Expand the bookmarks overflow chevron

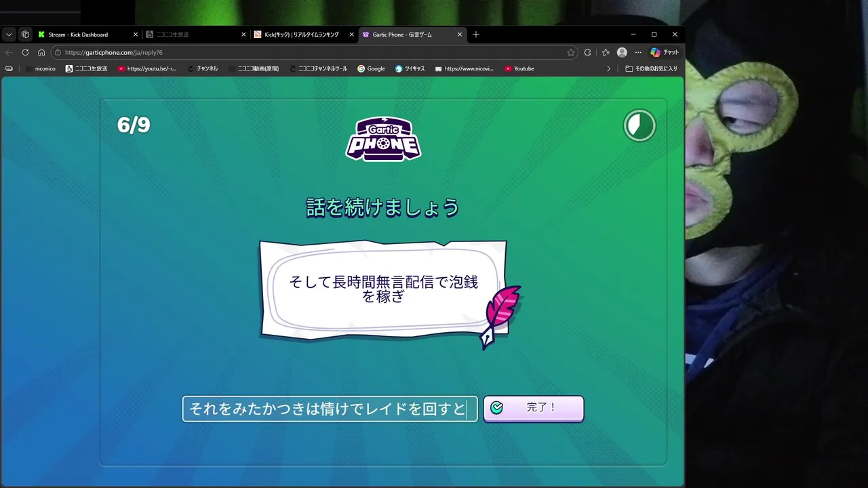(x=608, y=68)
